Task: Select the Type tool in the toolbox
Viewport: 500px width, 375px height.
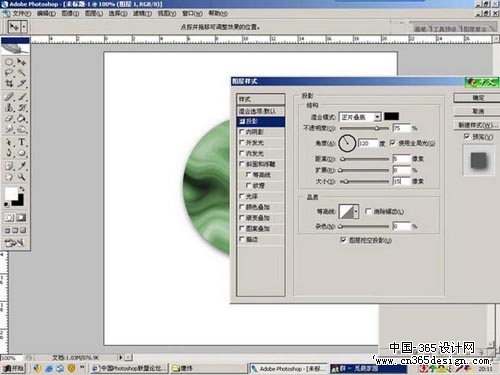Action: [22, 142]
